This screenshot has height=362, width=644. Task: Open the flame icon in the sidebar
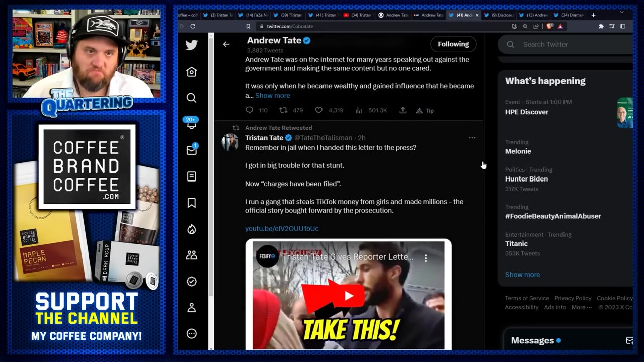tap(191, 229)
